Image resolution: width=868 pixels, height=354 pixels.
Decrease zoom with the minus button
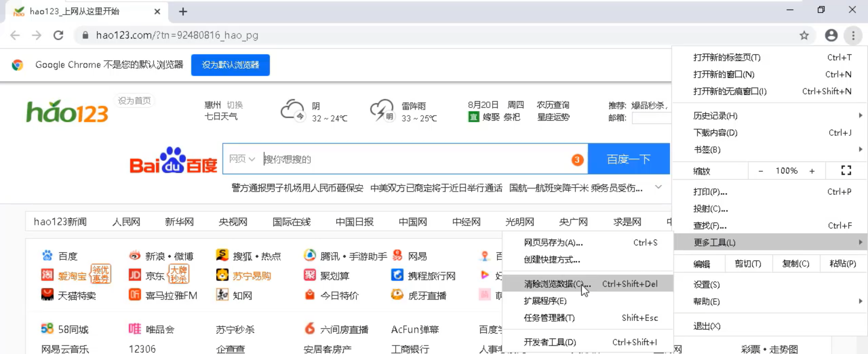[761, 171]
